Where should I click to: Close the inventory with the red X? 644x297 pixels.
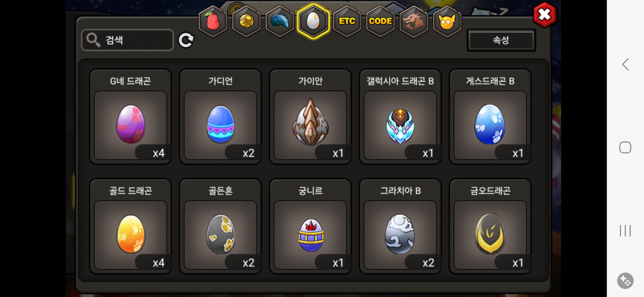[x=545, y=15]
